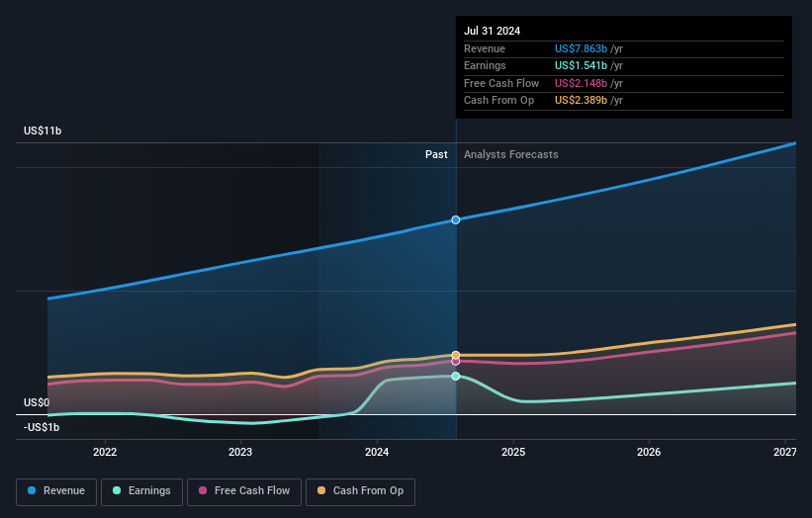Click the US$1.541b earnings value
812x518 pixels.
[581, 65]
